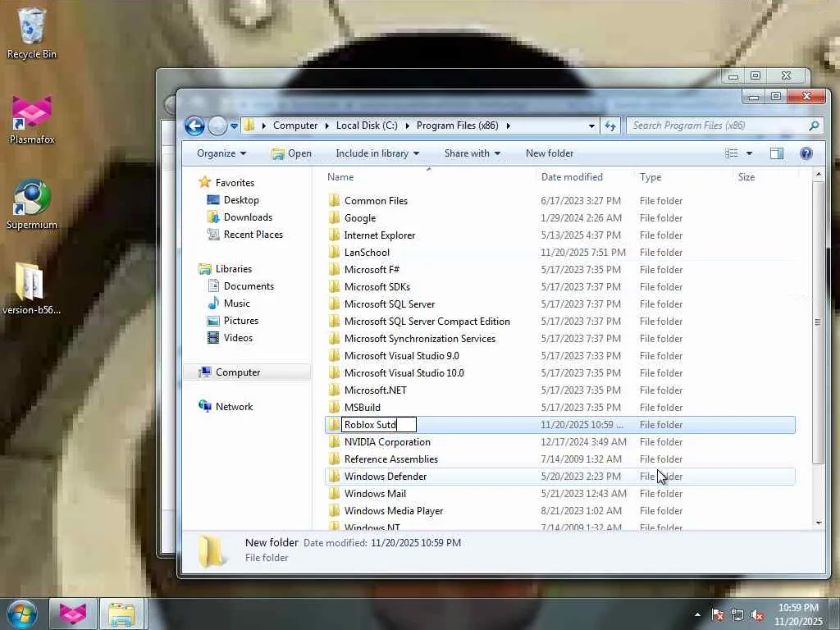This screenshot has height=630, width=840.
Task: Select the Reference Assemblies folder
Action: pos(390,459)
